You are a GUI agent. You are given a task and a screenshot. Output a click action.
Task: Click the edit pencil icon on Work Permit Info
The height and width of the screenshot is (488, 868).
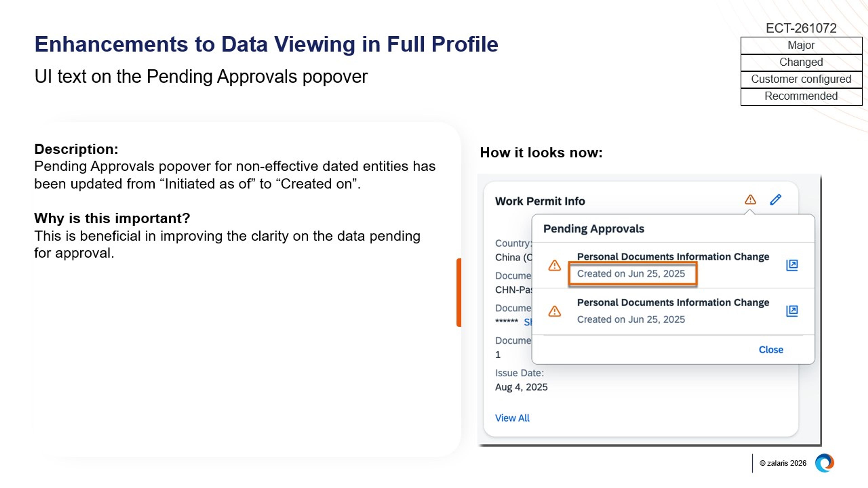[776, 200]
